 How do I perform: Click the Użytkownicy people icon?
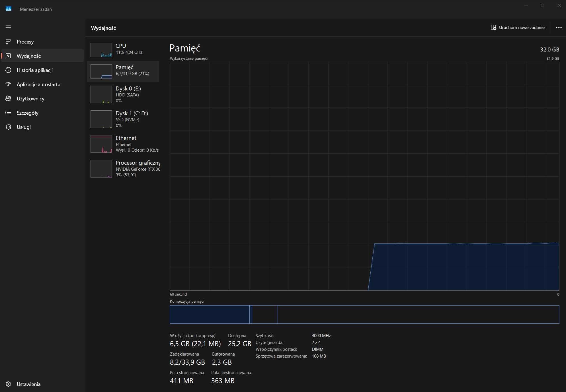(x=8, y=98)
